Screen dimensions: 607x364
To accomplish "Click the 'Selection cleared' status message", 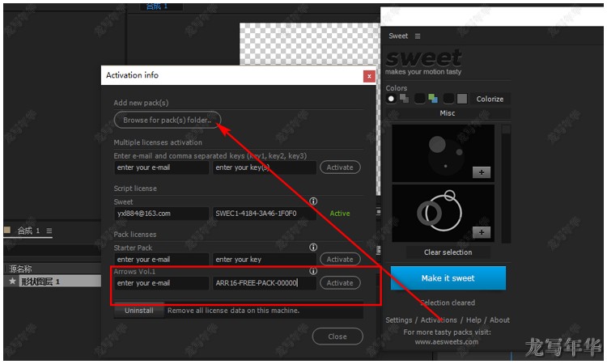I will coord(448,303).
